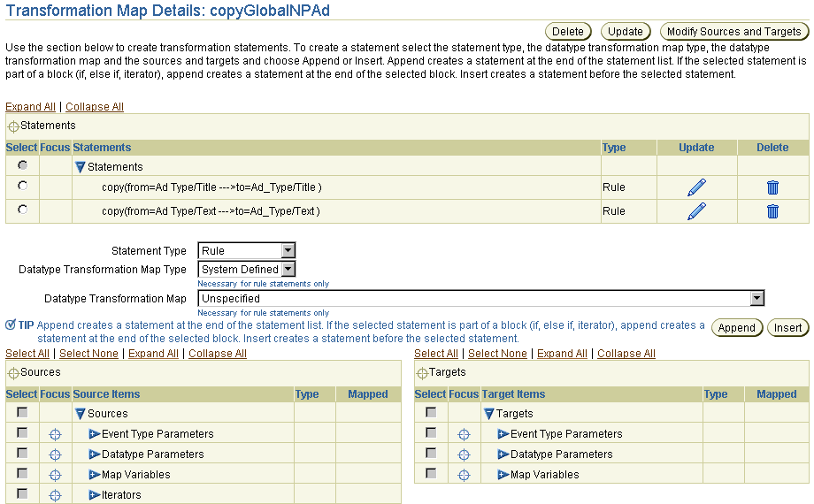Viewport: 814px width, 504px height.
Task: Click the Mapped column header in Sources
Action: pos(367,394)
